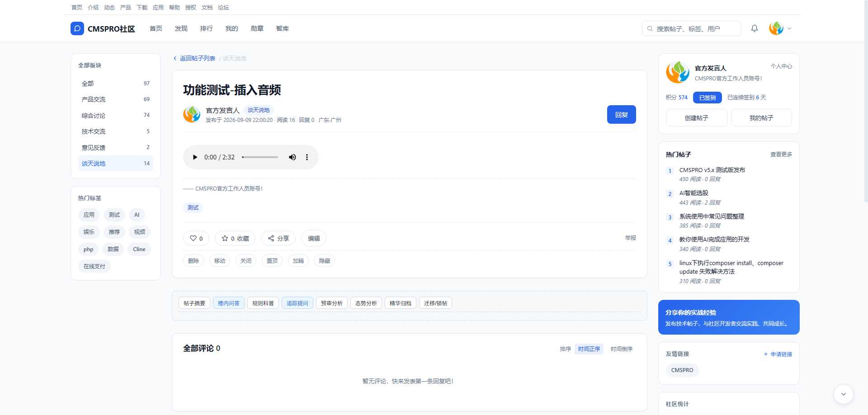Click the 已签到 check-in button

708,98
